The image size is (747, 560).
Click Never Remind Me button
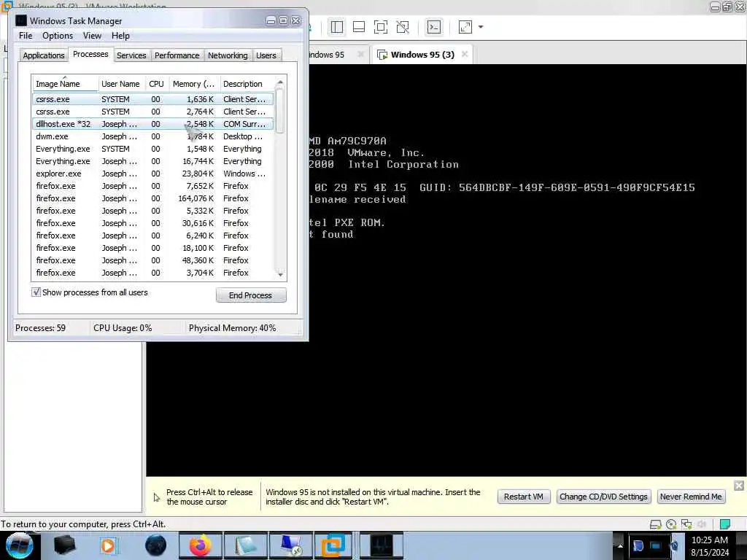691,497
